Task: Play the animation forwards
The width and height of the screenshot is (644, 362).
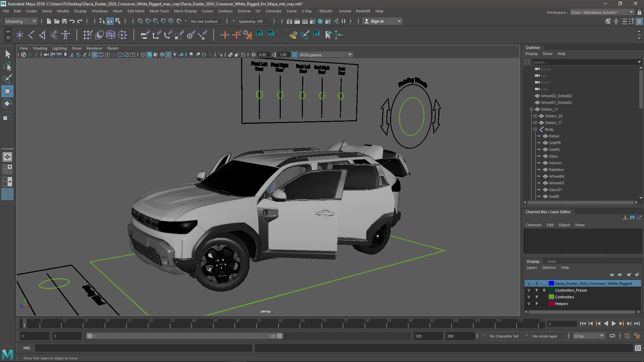Action: tap(614, 323)
